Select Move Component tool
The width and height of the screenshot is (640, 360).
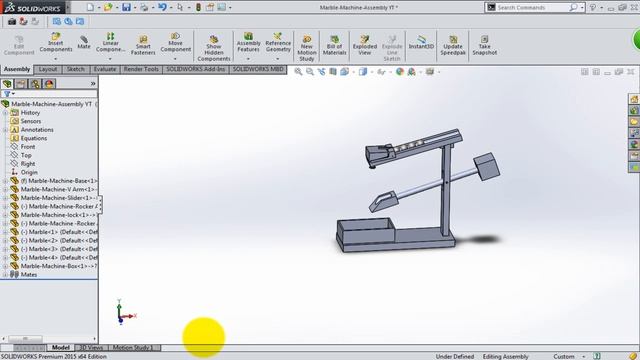coord(176,42)
